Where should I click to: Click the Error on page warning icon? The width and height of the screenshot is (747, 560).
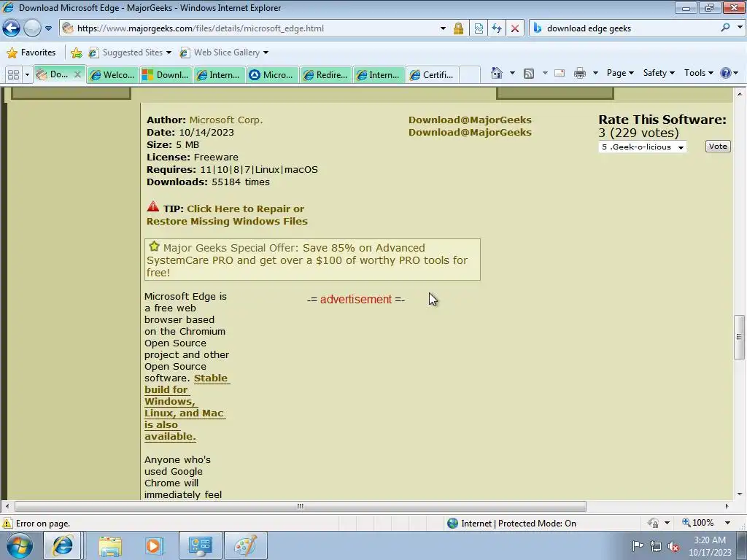[x=7, y=523]
